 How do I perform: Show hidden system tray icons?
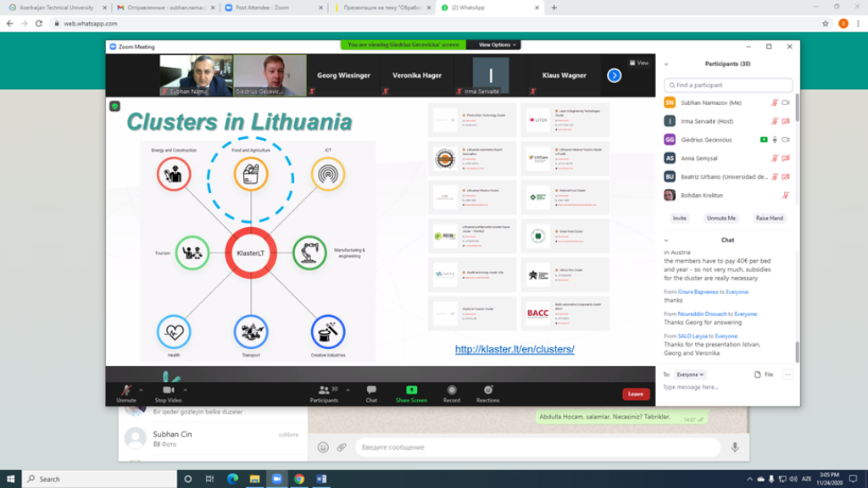coord(749,479)
